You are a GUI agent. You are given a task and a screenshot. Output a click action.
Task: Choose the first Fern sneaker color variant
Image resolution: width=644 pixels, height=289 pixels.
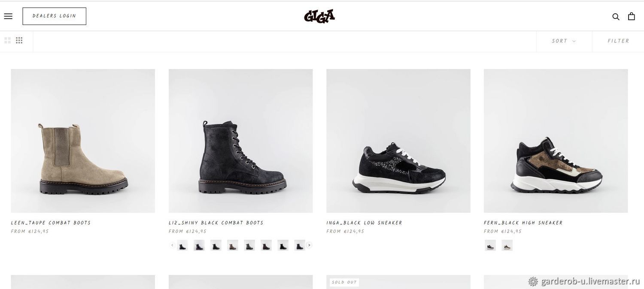(x=490, y=245)
